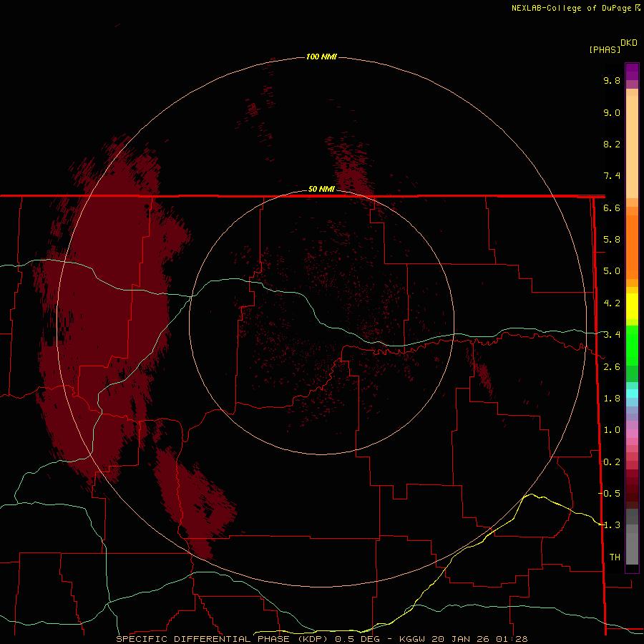Click the 20 JAN 26 date text
This screenshot has width=644, height=644.
click(x=462, y=639)
